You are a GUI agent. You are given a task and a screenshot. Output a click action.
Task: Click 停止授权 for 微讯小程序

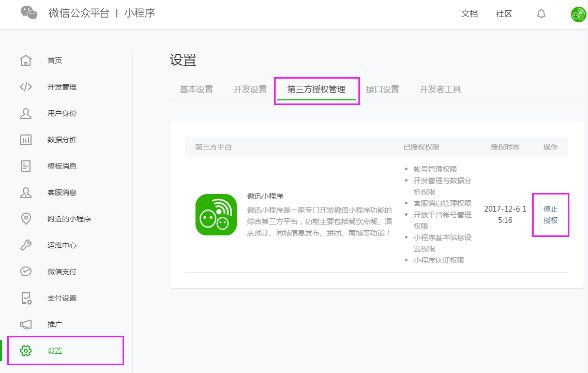click(x=550, y=215)
